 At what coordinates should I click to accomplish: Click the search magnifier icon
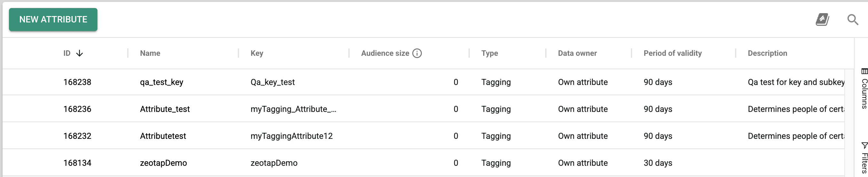[x=853, y=20]
